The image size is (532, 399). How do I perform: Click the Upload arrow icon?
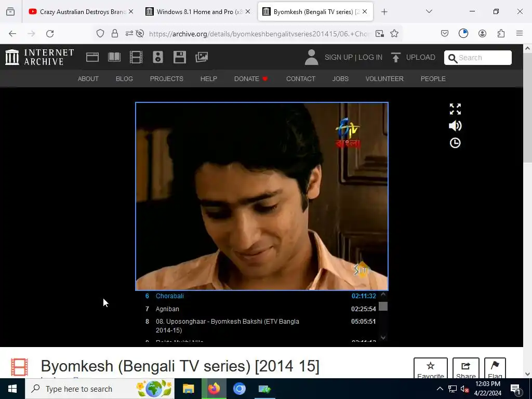point(395,57)
